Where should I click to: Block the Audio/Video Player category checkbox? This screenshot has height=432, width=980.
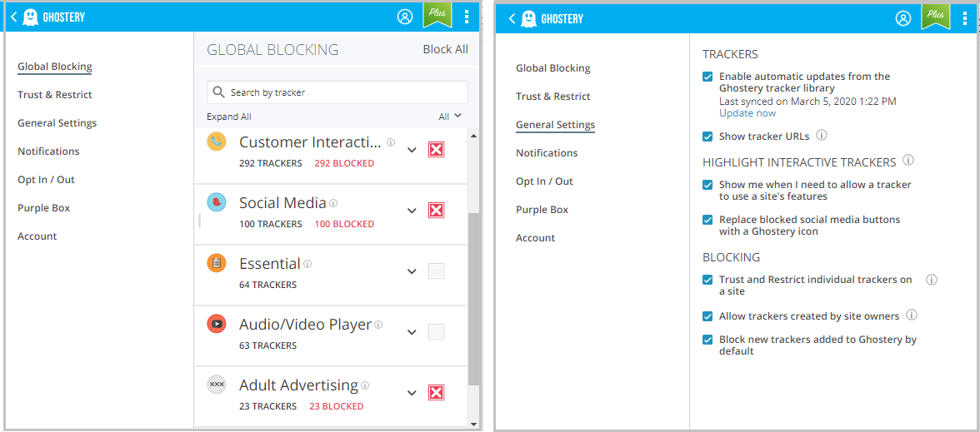pyautogui.click(x=437, y=331)
